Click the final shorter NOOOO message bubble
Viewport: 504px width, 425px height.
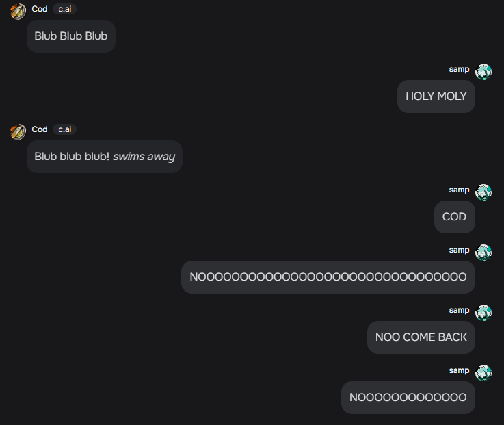(x=408, y=397)
